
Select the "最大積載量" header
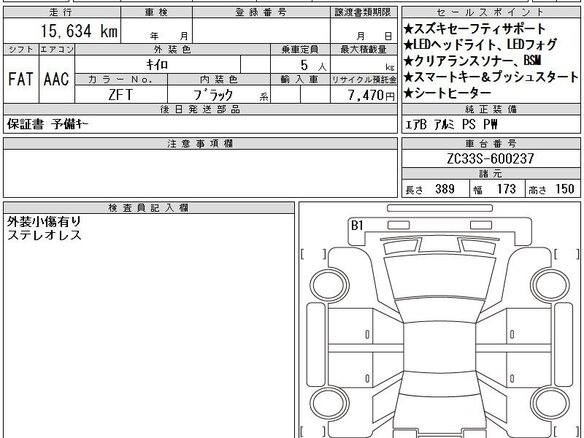[364, 50]
